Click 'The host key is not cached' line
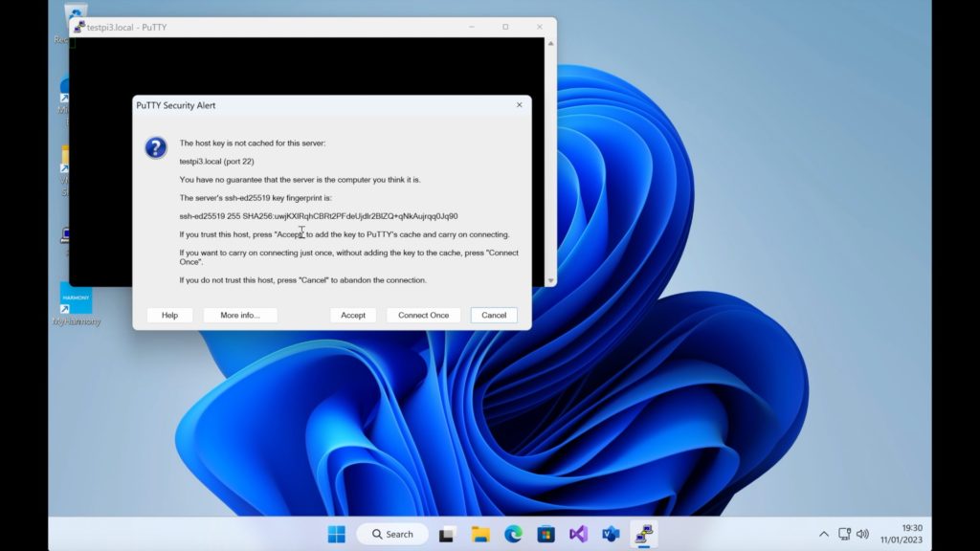The image size is (980, 551). [x=253, y=143]
